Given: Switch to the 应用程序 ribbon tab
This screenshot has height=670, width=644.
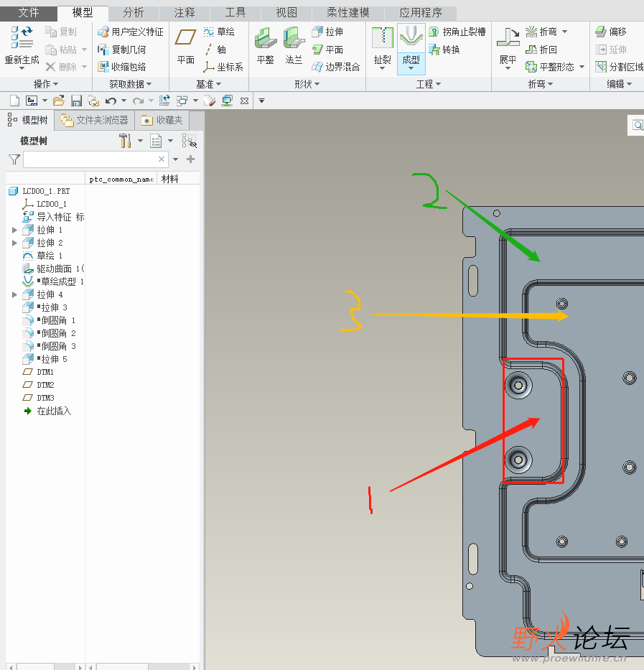Looking at the screenshot, I should pos(421,13).
